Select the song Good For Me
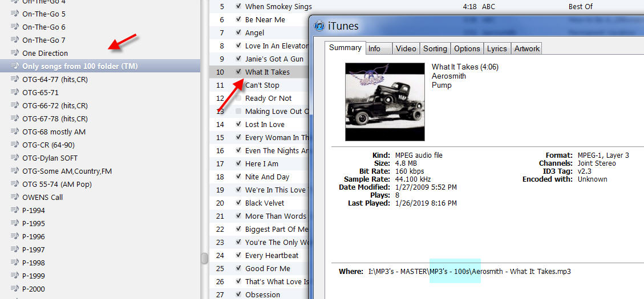The width and height of the screenshot is (644, 299). [268, 268]
